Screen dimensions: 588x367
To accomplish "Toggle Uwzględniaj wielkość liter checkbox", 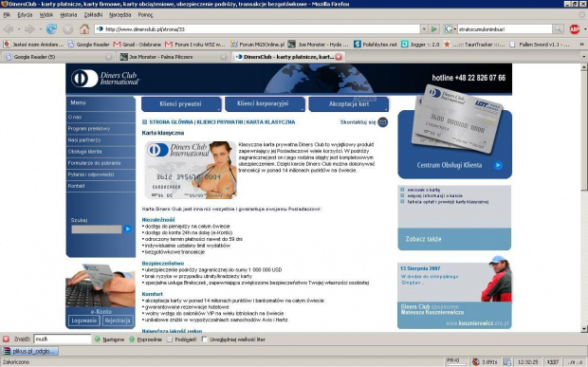I will [204, 339].
